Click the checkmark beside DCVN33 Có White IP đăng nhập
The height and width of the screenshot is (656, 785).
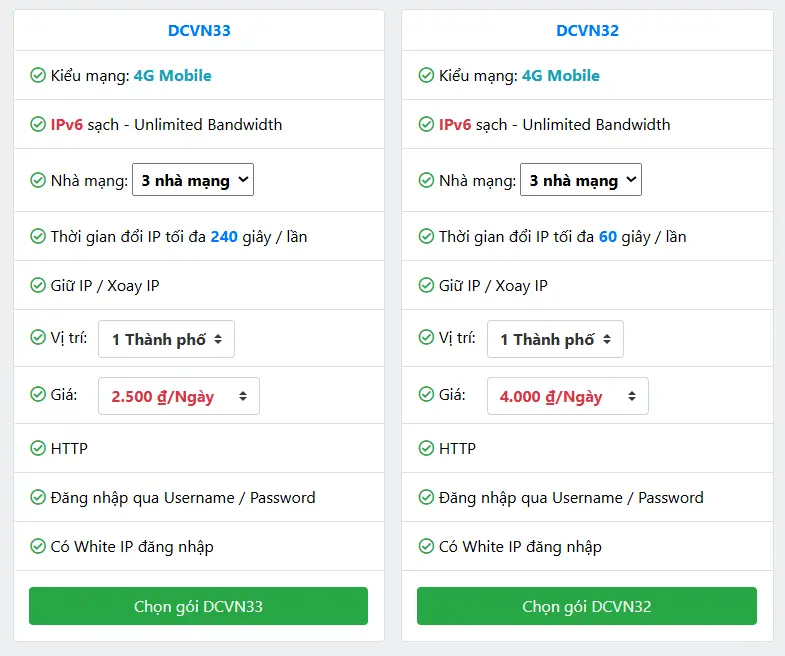pyautogui.click(x=38, y=547)
